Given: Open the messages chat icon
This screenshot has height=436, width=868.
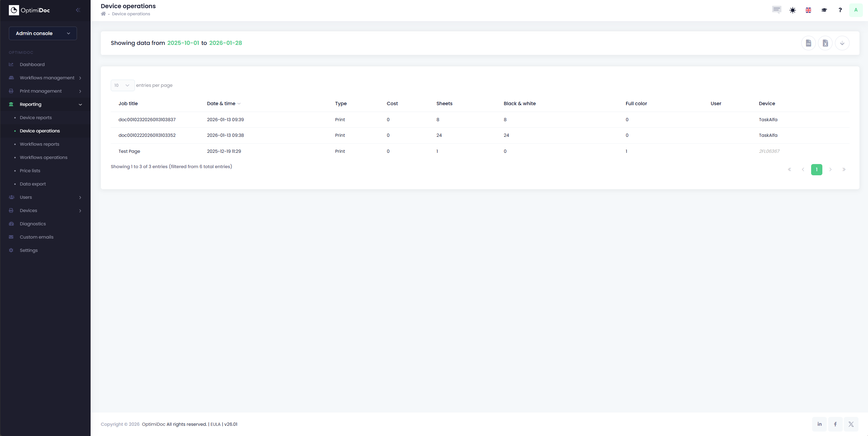Looking at the screenshot, I should 777,10.
